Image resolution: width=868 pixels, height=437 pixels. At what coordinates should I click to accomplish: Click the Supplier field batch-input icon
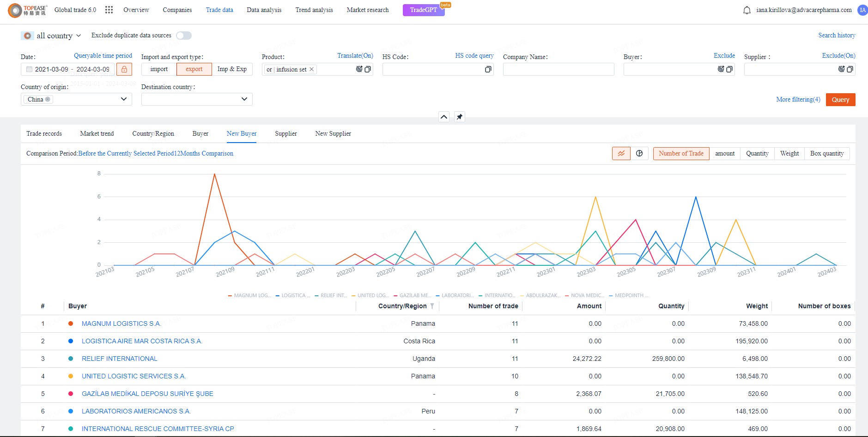tap(850, 69)
